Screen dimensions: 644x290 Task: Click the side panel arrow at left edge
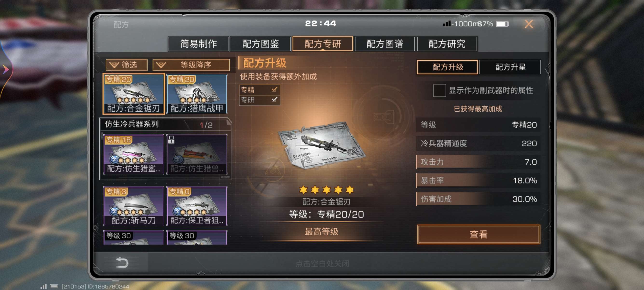[x=6, y=69]
